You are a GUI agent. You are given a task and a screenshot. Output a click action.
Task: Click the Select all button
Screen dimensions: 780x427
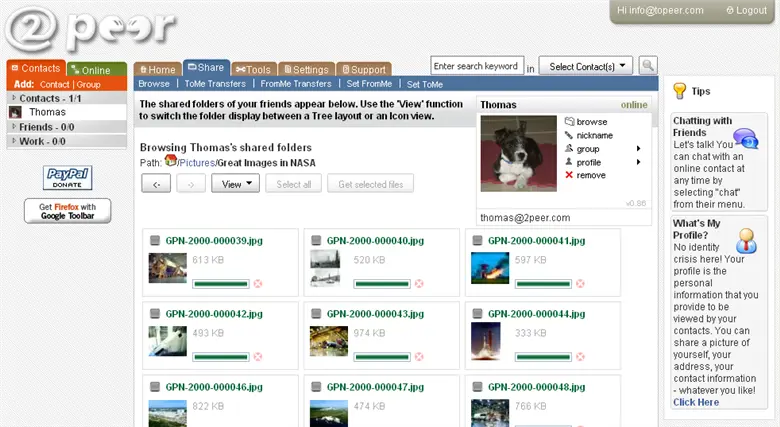pos(293,184)
